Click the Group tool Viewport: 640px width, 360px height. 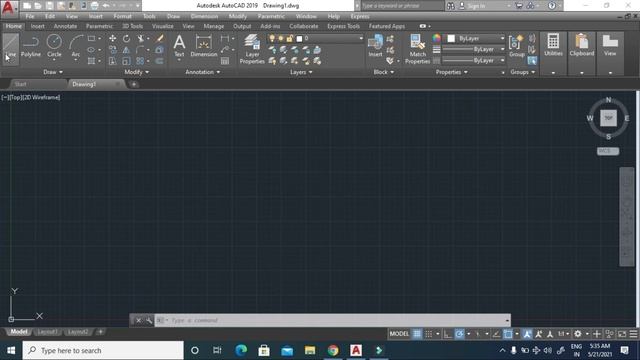(x=516, y=46)
